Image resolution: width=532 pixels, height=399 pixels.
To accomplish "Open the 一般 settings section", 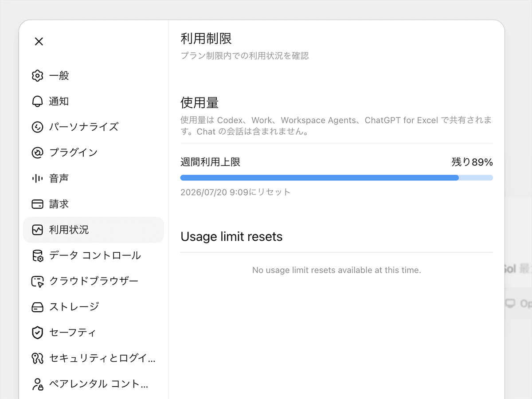I will (x=94, y=75).
